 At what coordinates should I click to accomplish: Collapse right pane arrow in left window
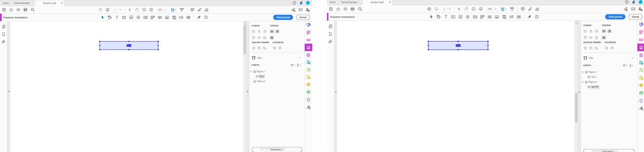[x=248, y=91]
